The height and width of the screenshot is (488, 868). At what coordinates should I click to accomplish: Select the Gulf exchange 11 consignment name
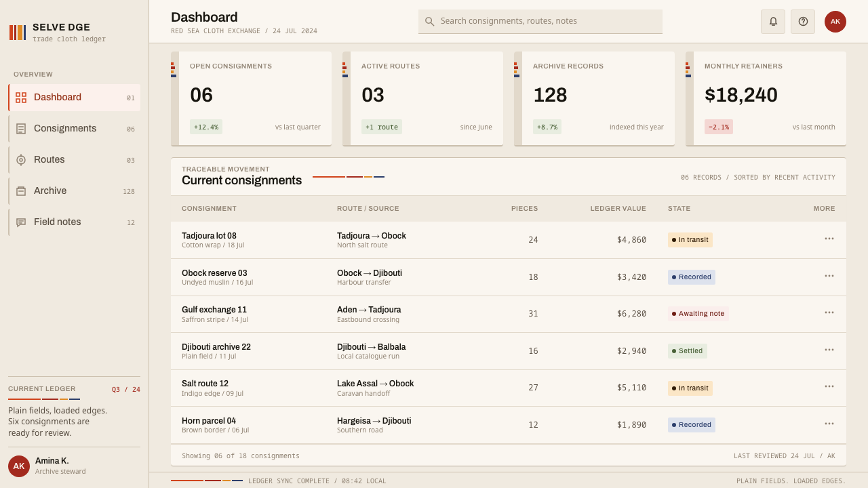click(x=214, y=310)
